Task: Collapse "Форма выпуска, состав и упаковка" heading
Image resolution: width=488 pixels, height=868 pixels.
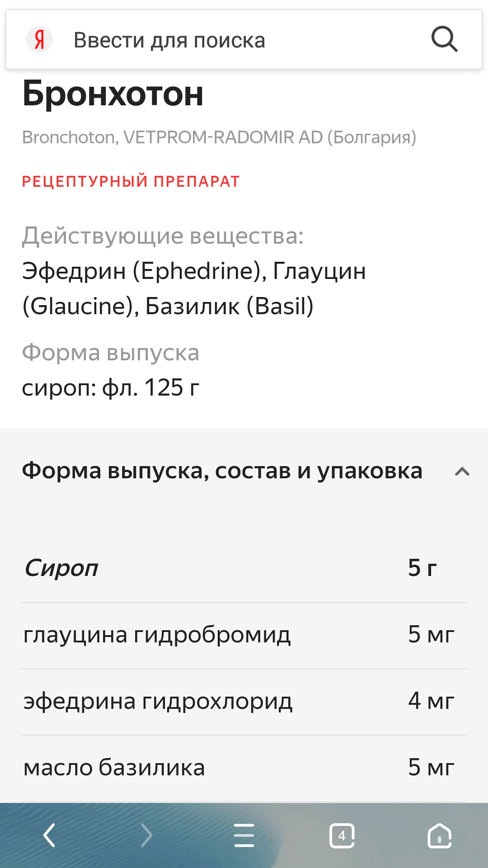Action: click(x=222, y=471)
